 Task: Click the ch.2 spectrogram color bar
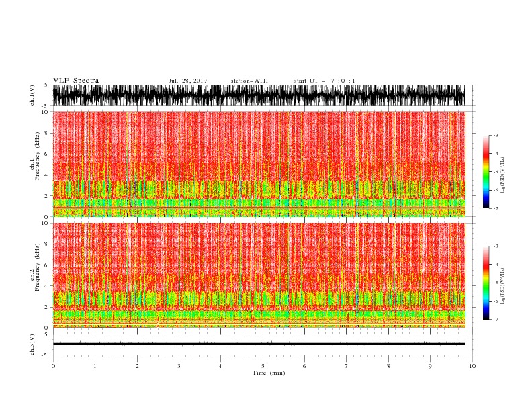pyautogui.click(x=486, y=283)
